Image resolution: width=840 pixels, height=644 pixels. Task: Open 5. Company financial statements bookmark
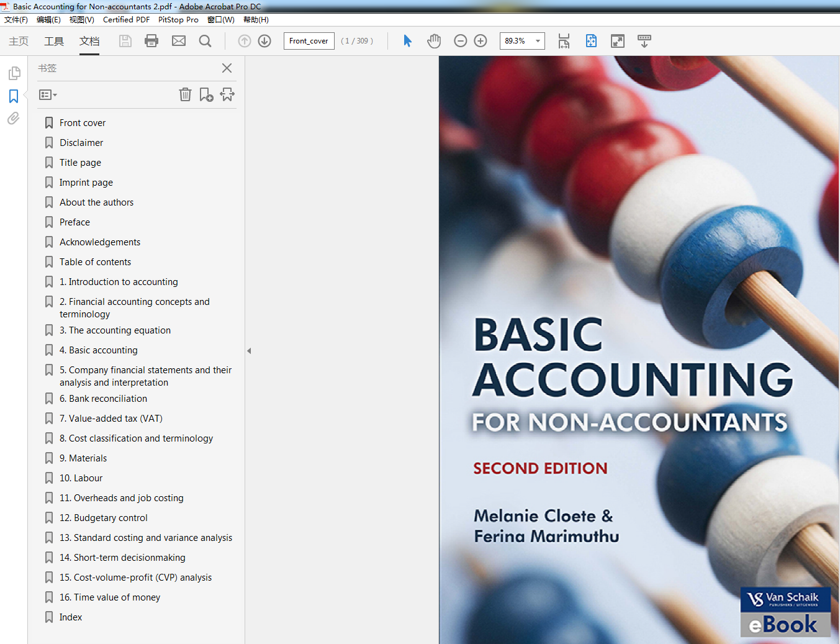[145, 376]
